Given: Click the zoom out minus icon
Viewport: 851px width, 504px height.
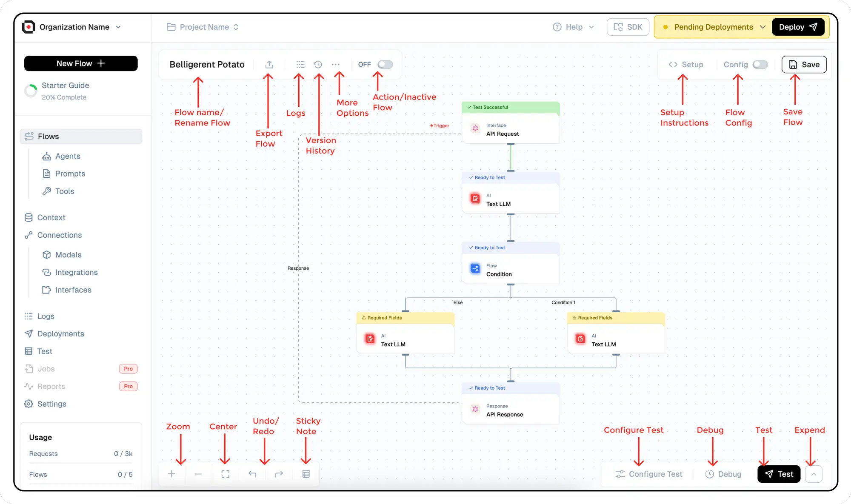Looking at the screenshot, I should click(199, 474).
